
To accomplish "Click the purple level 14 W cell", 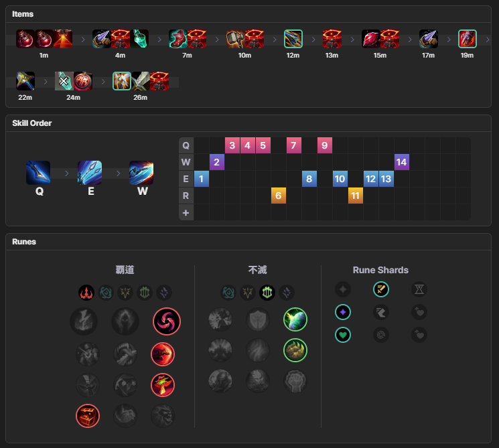I will point(402,162).
